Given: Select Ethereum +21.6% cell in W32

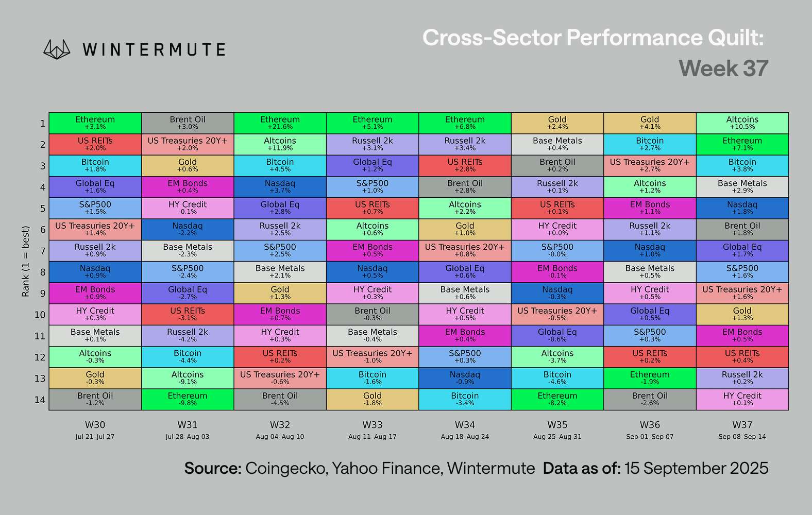Looking at the screenshot, I should (x=280, y=123).
